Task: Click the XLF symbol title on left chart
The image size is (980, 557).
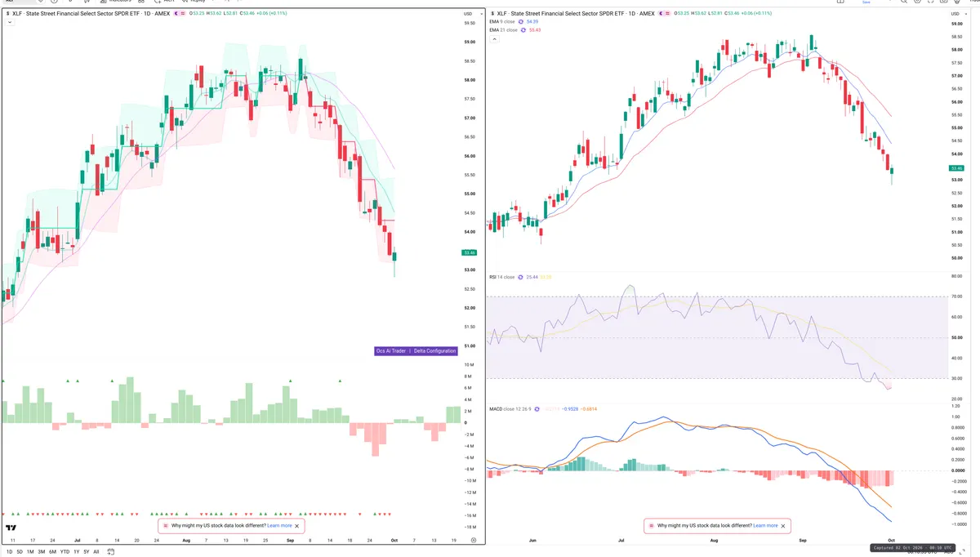Action: pos(91,13)
